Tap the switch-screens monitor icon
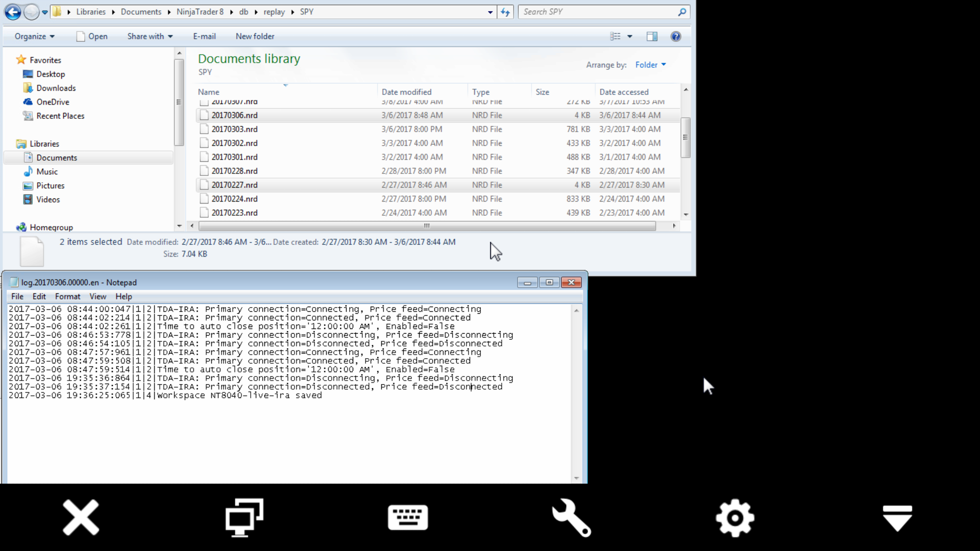 (x=244, y=517)
